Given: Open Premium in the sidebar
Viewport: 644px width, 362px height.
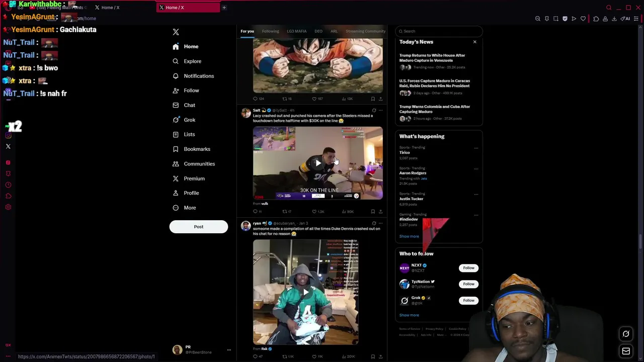Looking at the screenshot, I should [x=188, y=178].
